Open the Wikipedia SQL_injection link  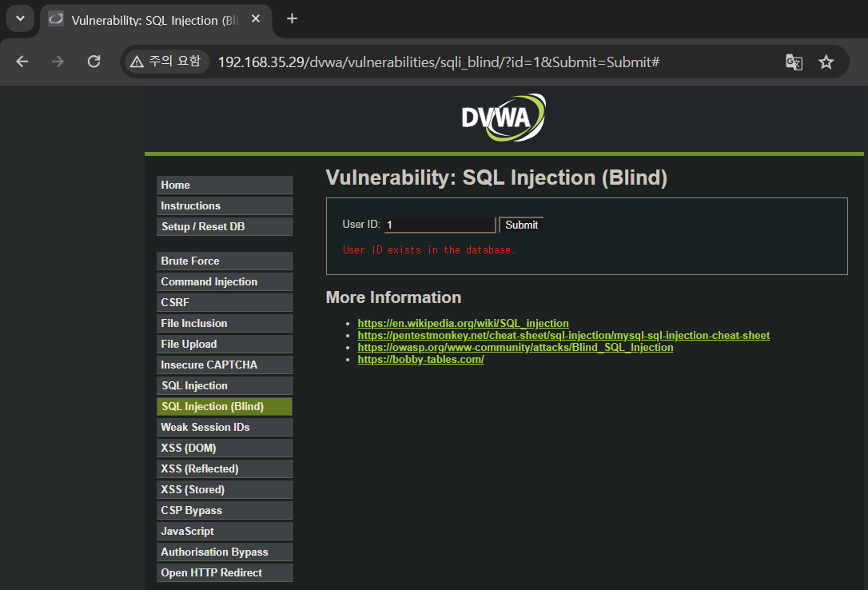463,323
